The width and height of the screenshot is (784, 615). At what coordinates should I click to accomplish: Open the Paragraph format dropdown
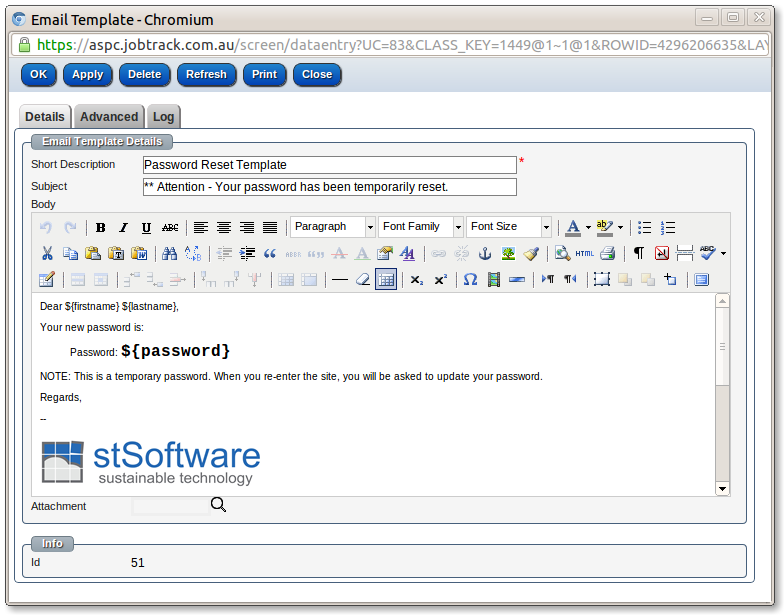(333, 227)
